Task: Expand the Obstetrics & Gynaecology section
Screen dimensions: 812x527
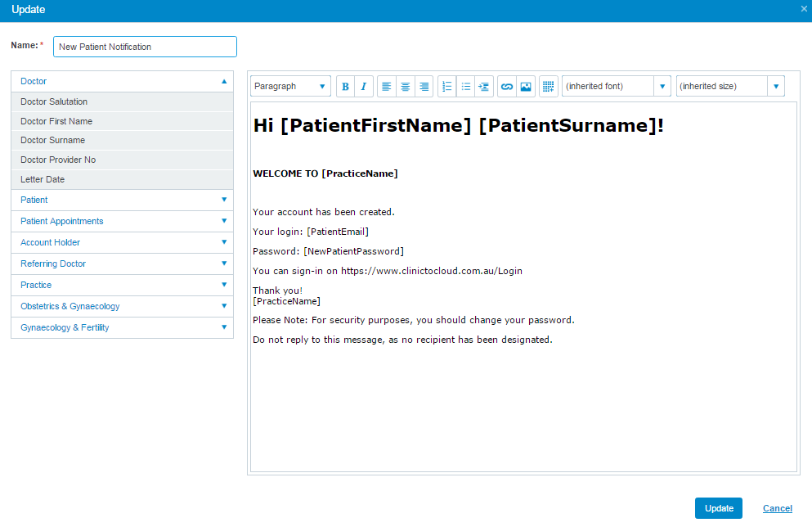Action: pos(122,306)
